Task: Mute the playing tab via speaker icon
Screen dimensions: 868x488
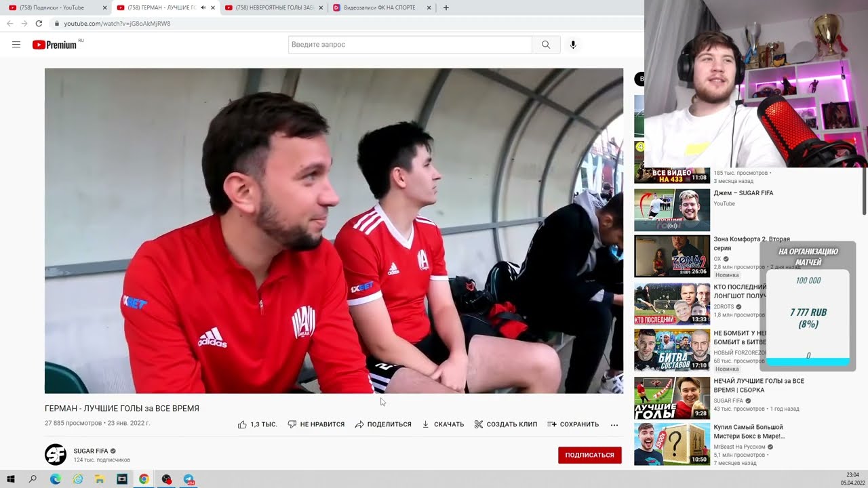Action: pyautogui.click(x=203, y=7)
